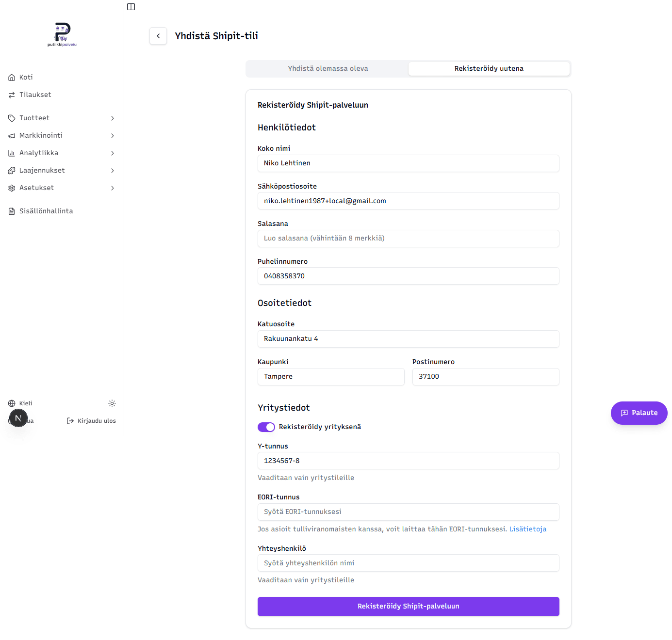Viewport: 672px width, 640px height.
Task: Click the back arrow button
Action: [x=158, y=36]
